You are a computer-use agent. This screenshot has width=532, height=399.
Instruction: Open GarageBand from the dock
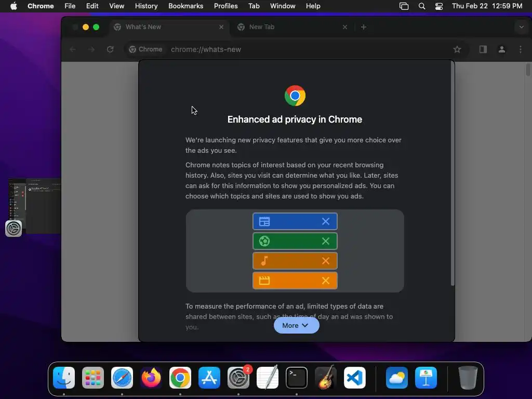pos(326,378)
